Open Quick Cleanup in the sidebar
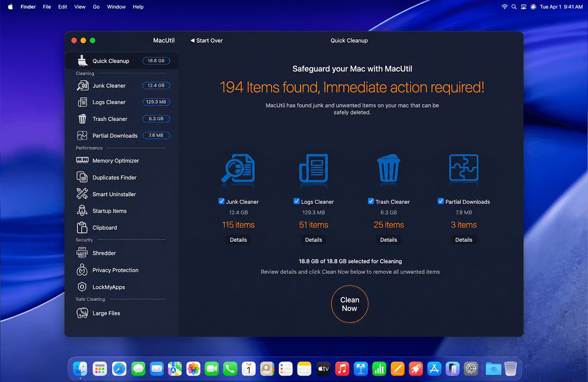Viewport: 588px width, 382px height. coord(121,61)
